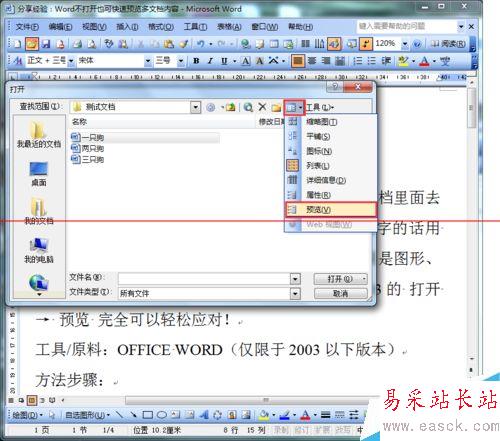Click the Type a question help box
The image size is (500, 441).
pos(407,26)
